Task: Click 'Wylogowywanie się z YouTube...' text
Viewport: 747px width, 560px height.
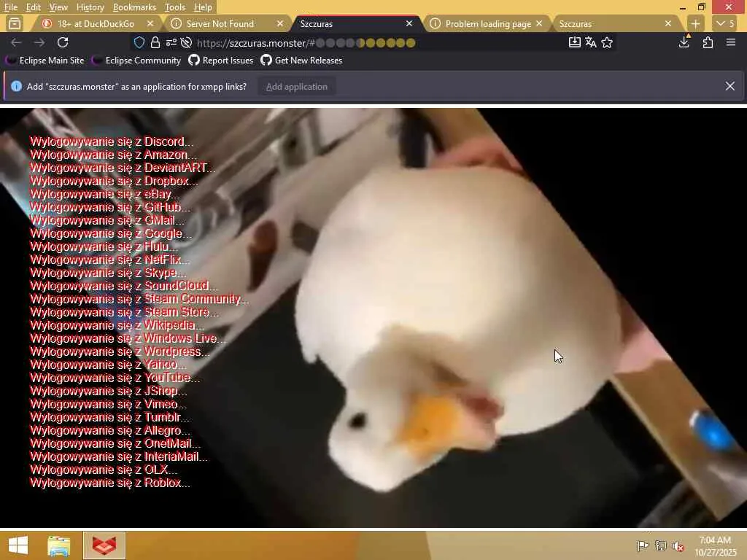Action: (115, 378)
